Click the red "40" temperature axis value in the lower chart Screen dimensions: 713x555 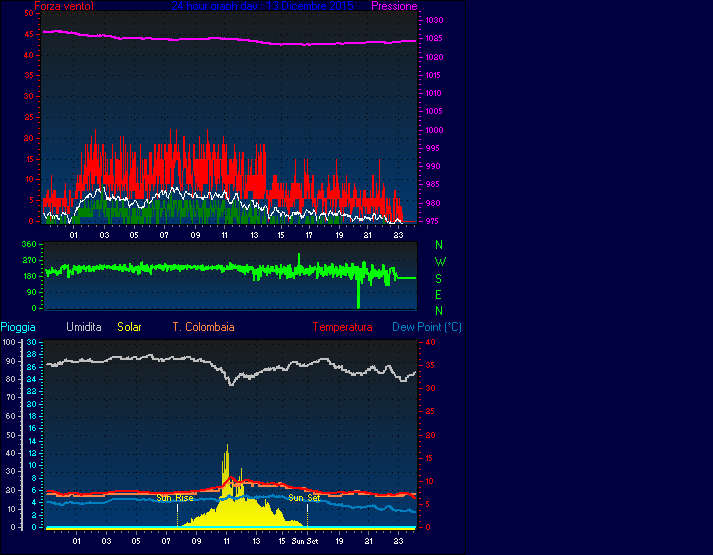pyautogui.click(x=430, y=342)
